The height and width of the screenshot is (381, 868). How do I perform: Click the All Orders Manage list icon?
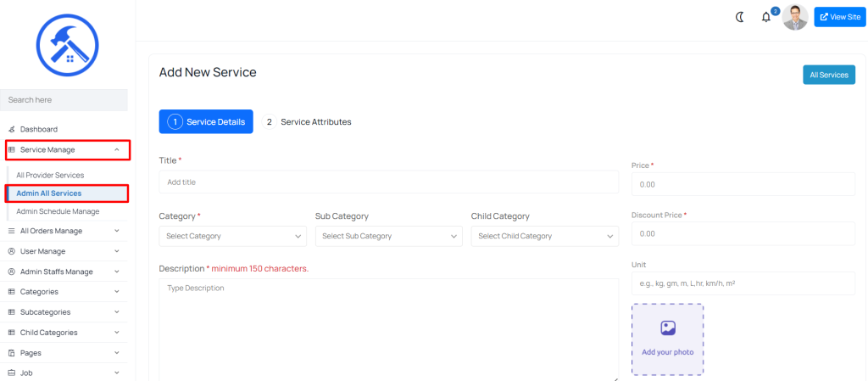point(12,231)
